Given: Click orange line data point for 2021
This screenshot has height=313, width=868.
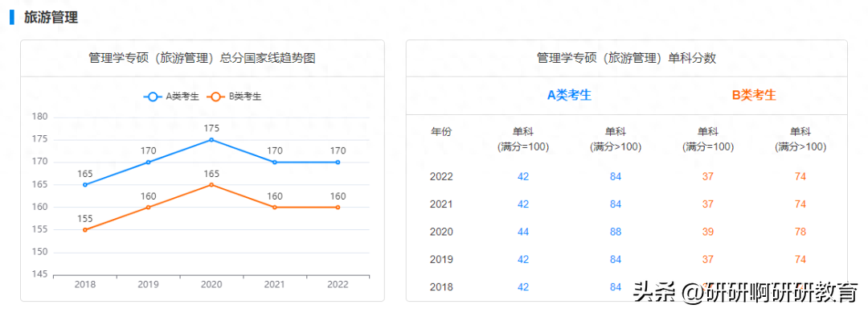Looking at the screenshot, I should tap(275, 207).
